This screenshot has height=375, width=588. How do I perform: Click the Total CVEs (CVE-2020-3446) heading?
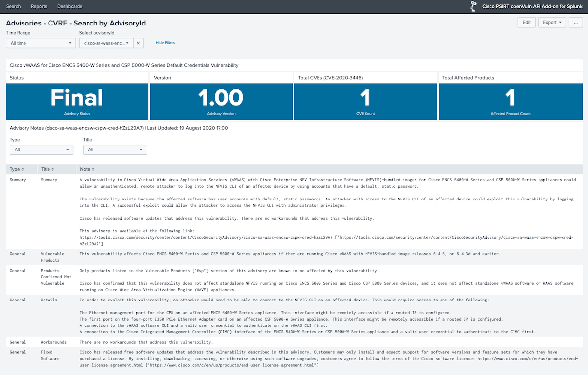[x=330, y=78]
